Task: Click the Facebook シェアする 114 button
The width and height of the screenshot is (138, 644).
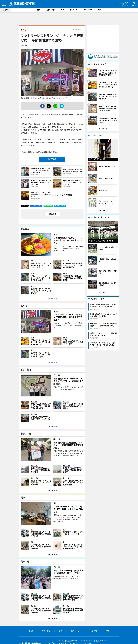Action: click(x=36, y=206)
